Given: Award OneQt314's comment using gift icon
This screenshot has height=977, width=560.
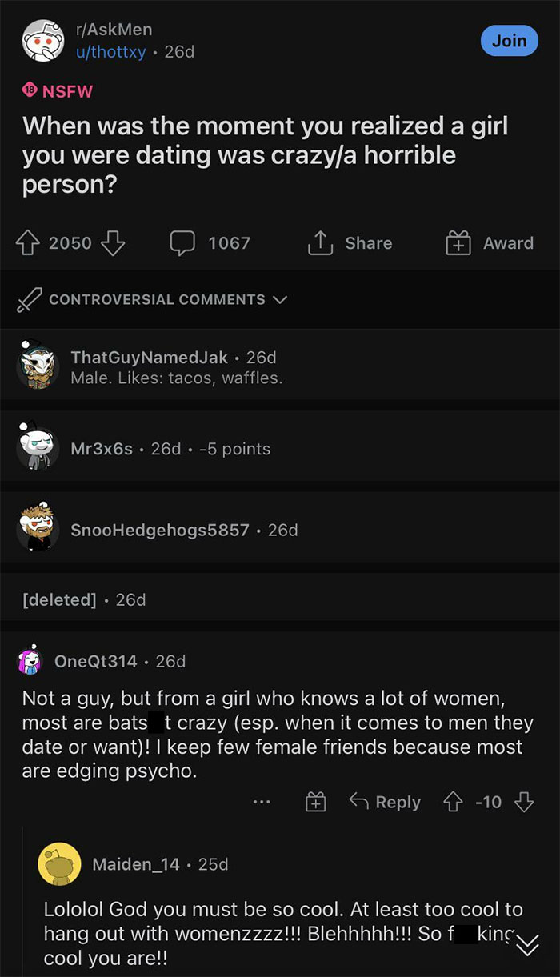Looking at the screenshot, I should pyautogui.click(x=317, y=802).
